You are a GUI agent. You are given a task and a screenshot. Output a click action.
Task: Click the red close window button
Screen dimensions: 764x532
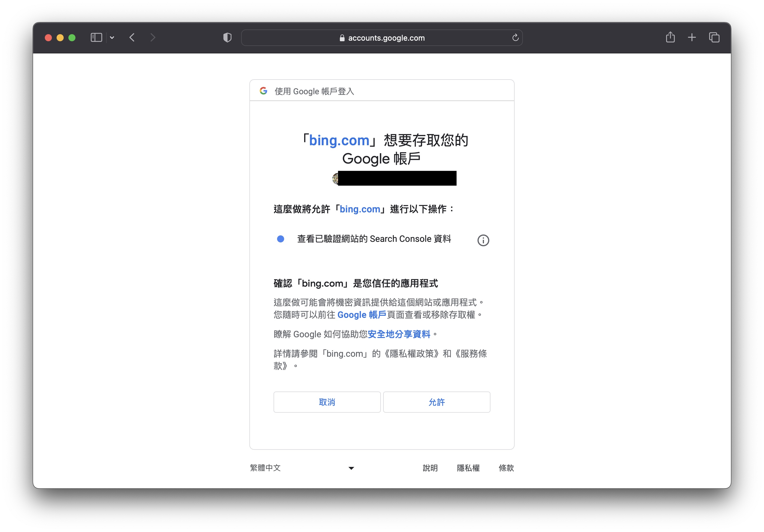(x=48, y=38)
